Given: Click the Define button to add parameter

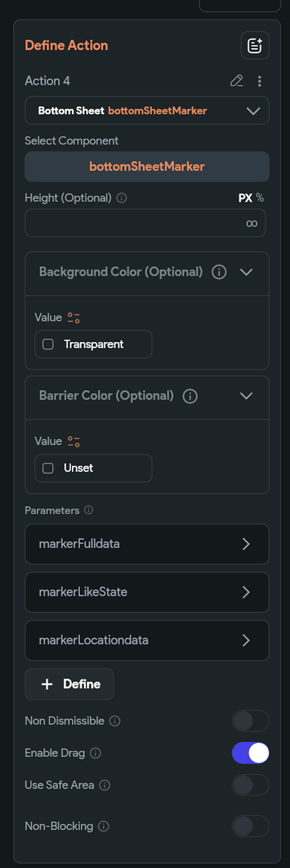Looking at the screenshot, I should (70, 684).
